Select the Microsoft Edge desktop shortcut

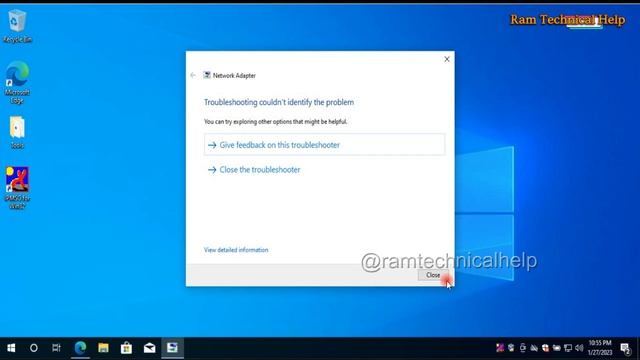click(17, 82)
